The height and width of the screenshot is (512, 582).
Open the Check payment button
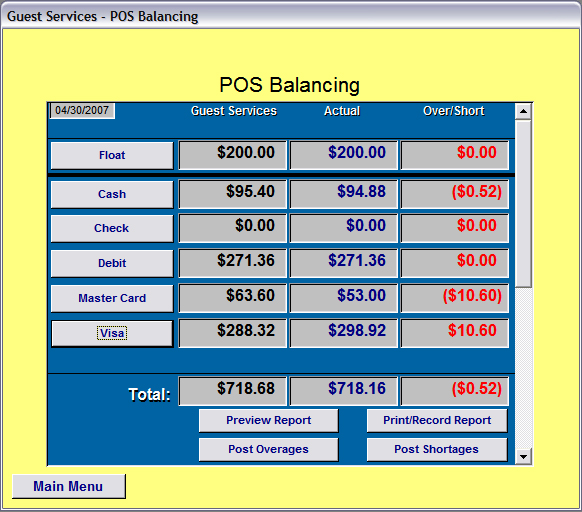pos(112,228)
